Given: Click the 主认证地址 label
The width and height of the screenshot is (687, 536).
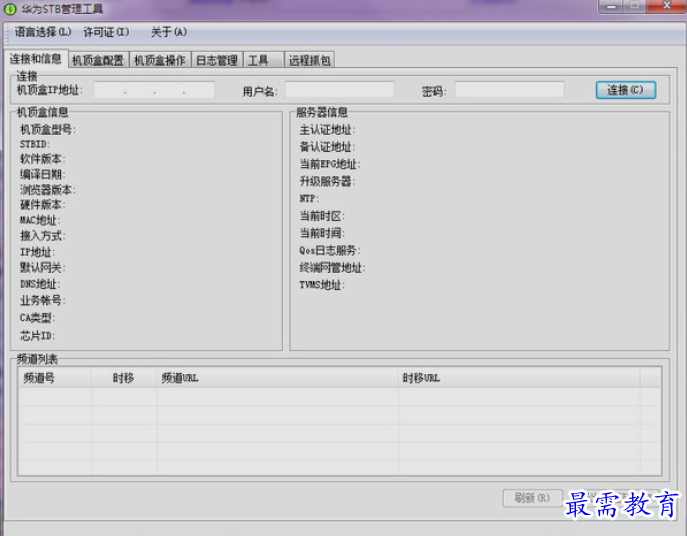Looking at the screenshot, I should [x=327, y=130].
